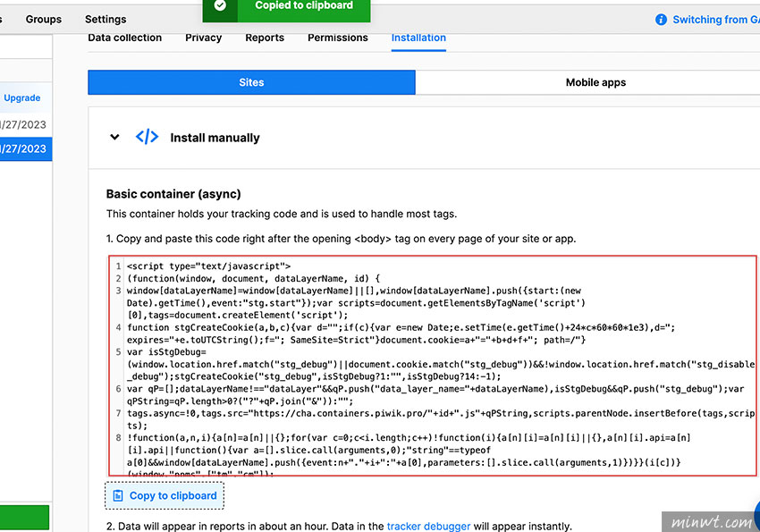Select the Sites toggle button

pos(251,82)
